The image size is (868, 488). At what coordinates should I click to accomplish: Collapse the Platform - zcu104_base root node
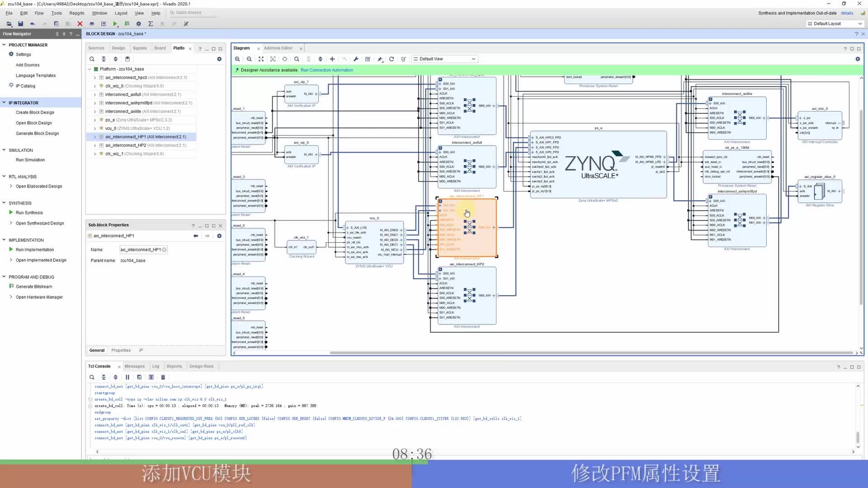pos(90,69)
